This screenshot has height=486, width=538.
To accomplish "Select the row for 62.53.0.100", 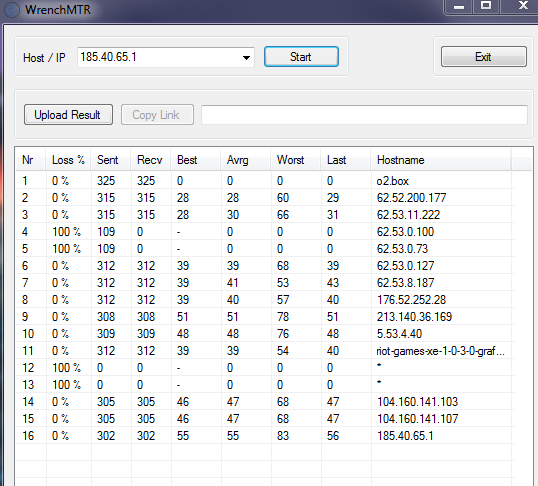I will pos(265,232).
